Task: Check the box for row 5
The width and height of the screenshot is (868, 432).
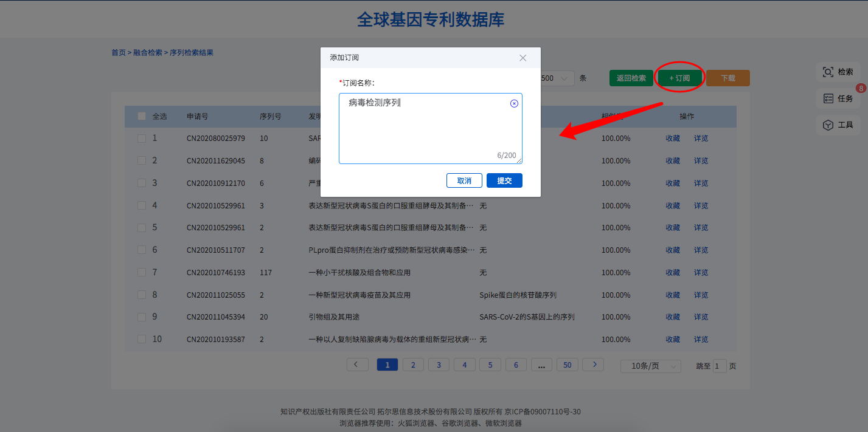Action: click(142, 228)
